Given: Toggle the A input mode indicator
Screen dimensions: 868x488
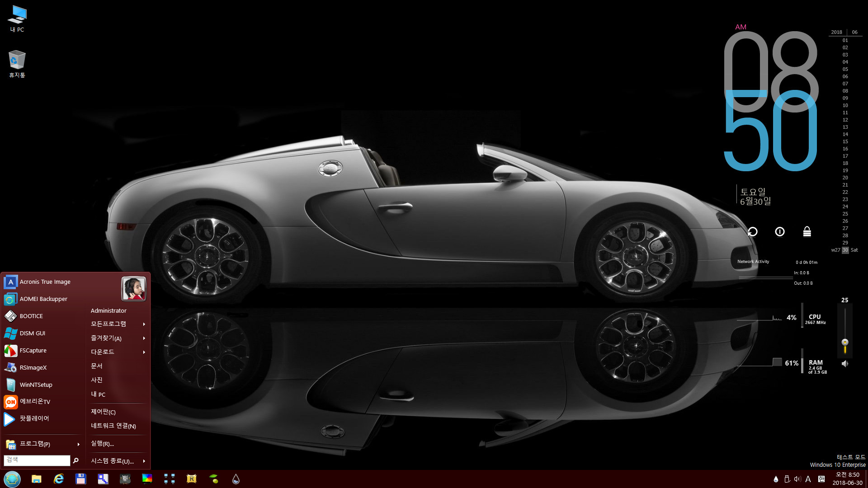Looking at the screenshot, I should (808, 479).
